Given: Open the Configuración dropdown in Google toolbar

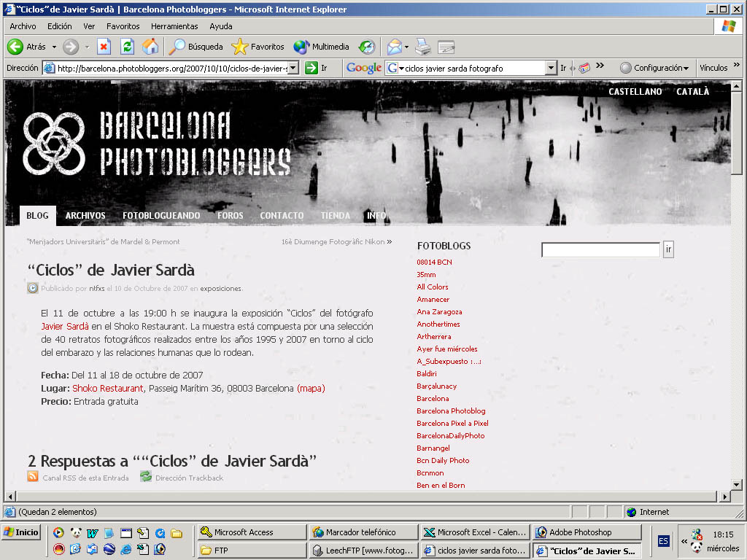Looking at the screenshot, I should (x=654, y=68).
